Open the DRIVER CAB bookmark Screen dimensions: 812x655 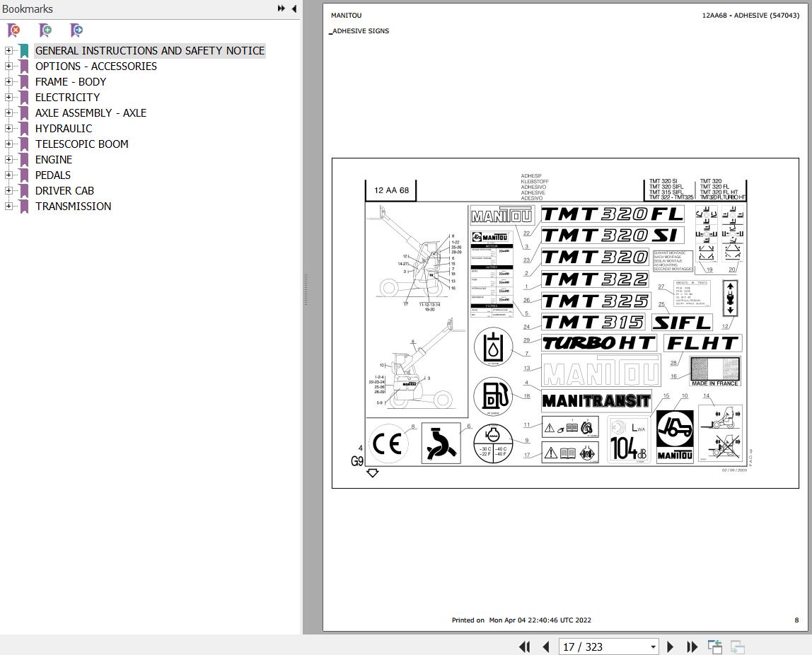coord(65,190)
